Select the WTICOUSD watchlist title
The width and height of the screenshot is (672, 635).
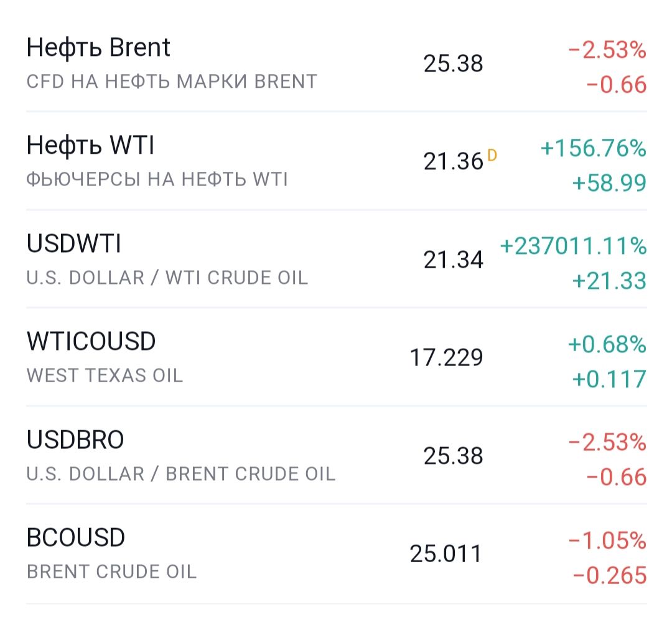(x=91, y=341)
